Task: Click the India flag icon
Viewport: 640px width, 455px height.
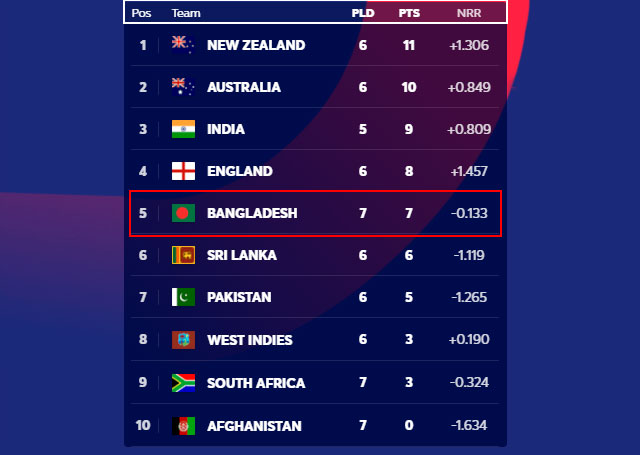Action: [183, 129]
